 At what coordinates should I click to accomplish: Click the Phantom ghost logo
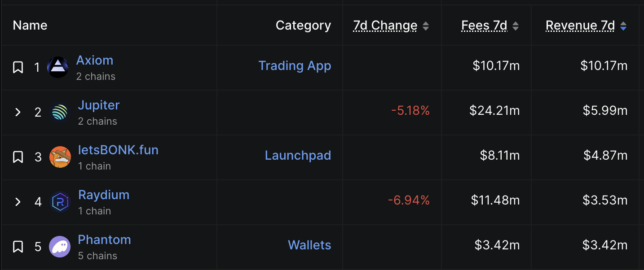(x=60, y=247)
